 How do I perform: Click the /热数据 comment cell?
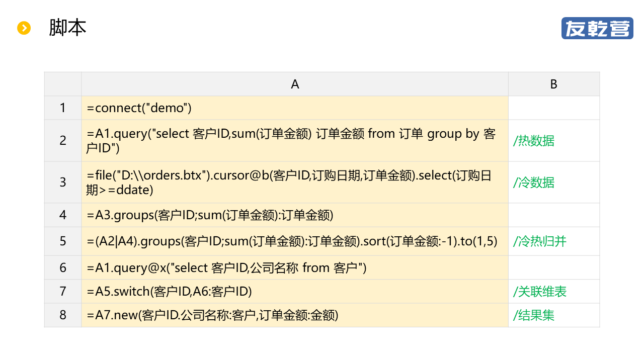(x=553, y=141)
